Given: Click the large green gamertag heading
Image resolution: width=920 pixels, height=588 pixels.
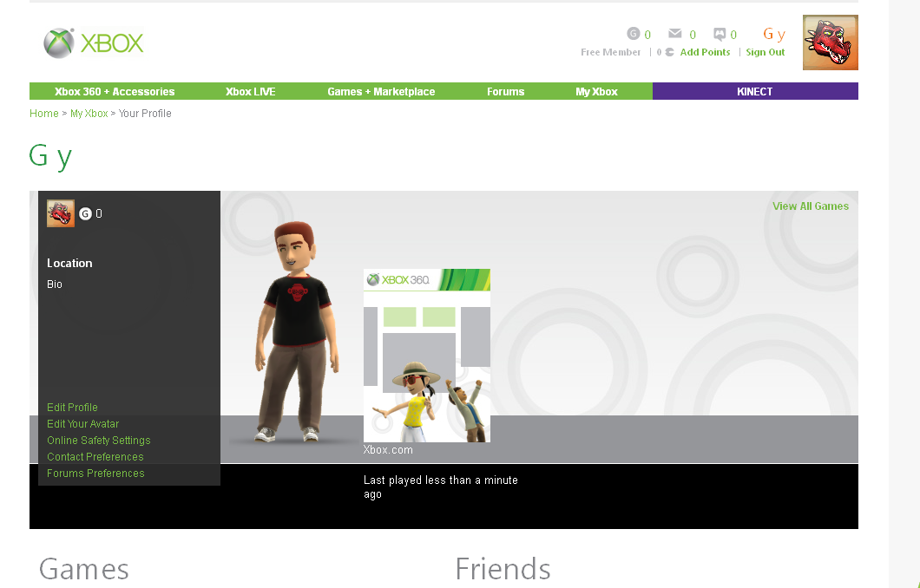Looking at the screenshot, I should [x=50, y=156].
